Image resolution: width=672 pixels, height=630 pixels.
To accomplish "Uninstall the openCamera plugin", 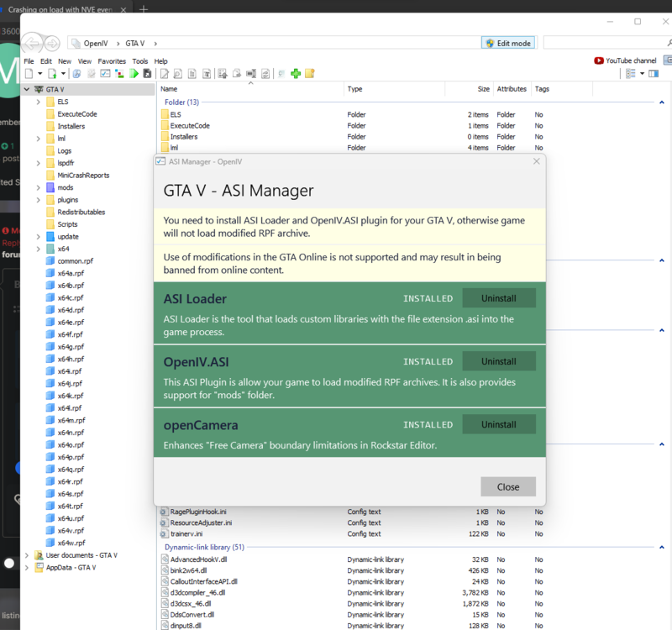I will [499, 423].
